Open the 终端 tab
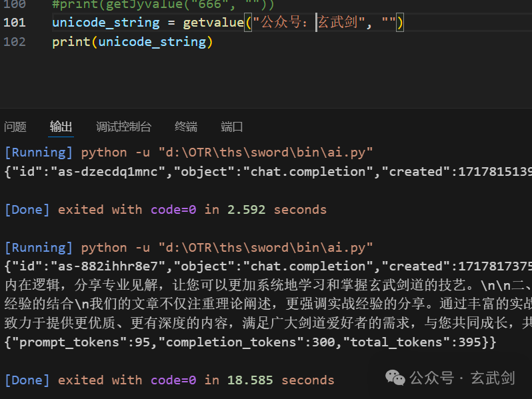This screenshot has width=532, height=399. pos(186,127)
